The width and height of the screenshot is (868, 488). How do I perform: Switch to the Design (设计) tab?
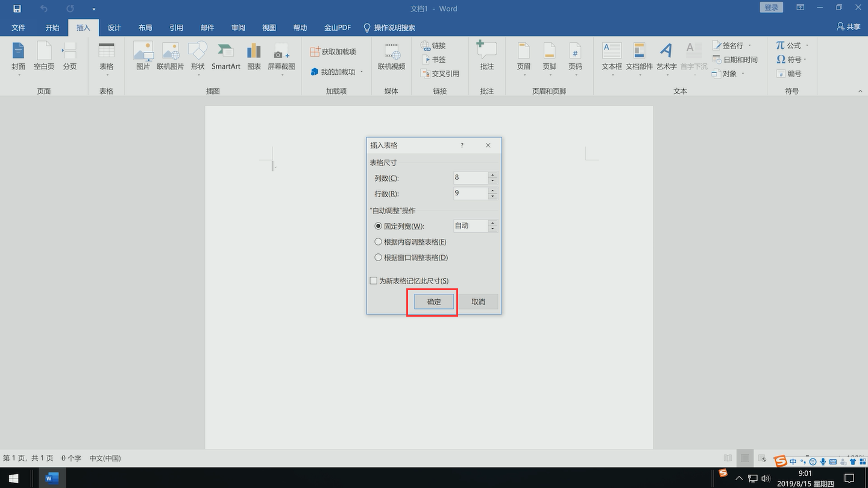(x=115, y=28)
